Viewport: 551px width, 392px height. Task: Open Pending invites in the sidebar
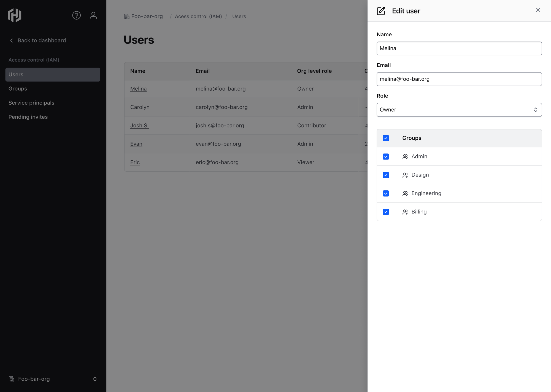click(28, 117)
